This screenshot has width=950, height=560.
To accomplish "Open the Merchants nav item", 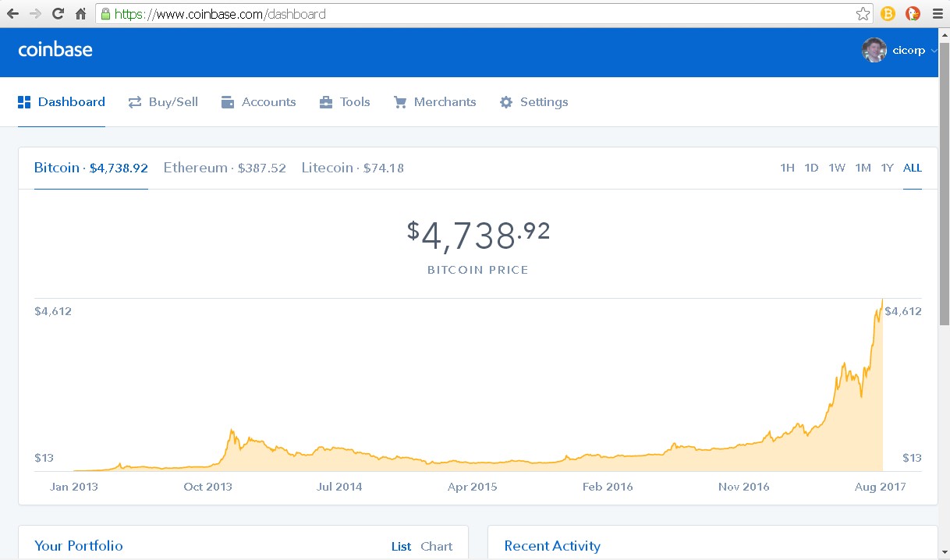I will pos(434,102).
